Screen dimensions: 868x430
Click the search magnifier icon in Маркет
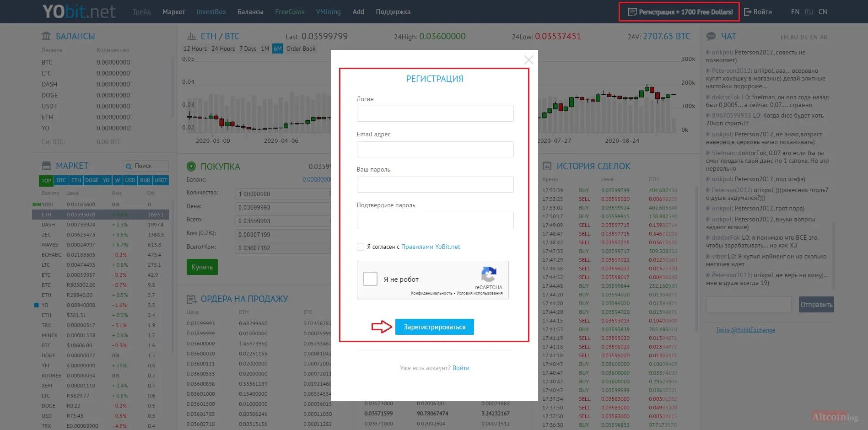tap(129, 166)
